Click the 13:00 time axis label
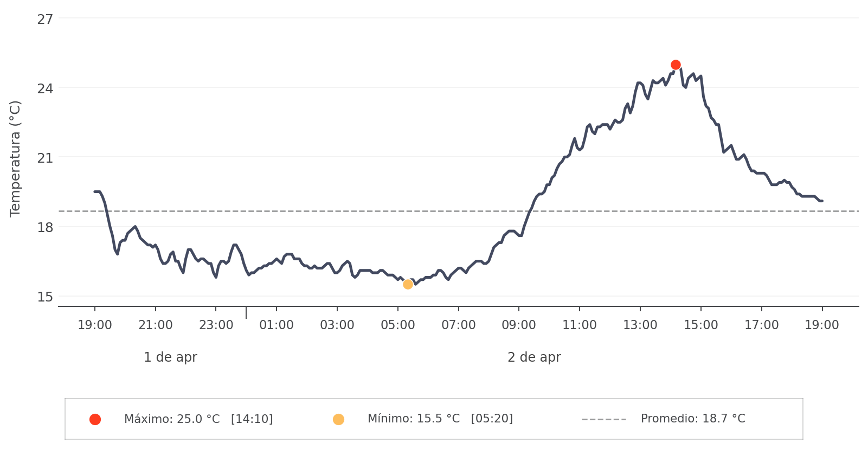Viewport: 868px width, 449px height. (640, 325)
